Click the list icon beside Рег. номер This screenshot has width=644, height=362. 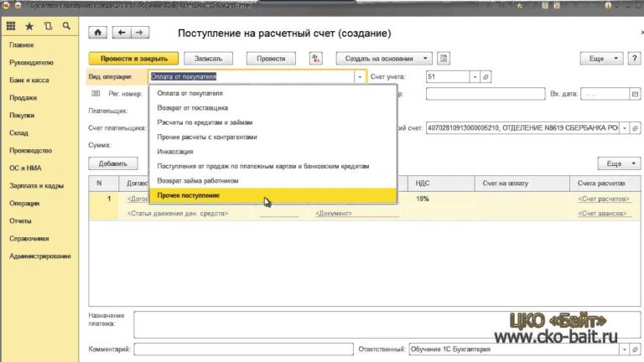pos(96,94)
